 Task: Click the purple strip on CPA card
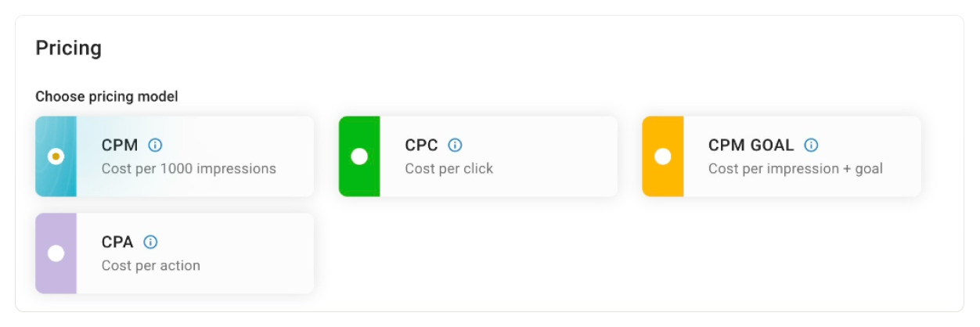pos(56,278)
